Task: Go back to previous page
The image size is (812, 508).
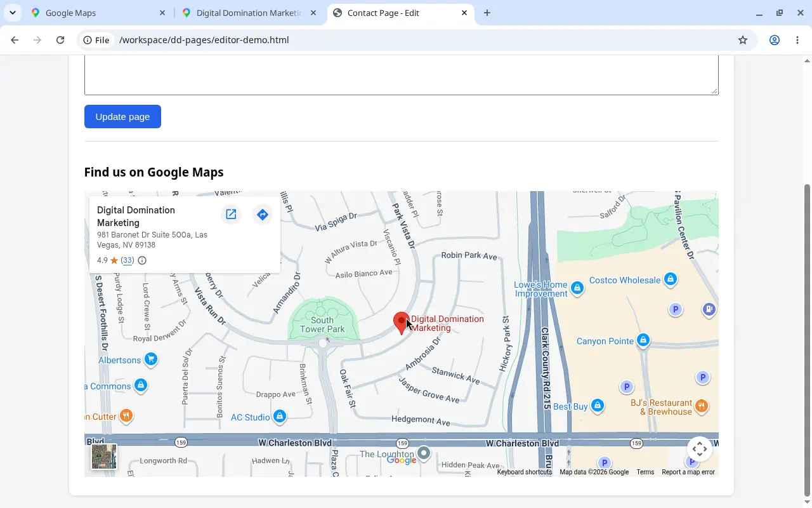Action: click(x=15, y=40)
